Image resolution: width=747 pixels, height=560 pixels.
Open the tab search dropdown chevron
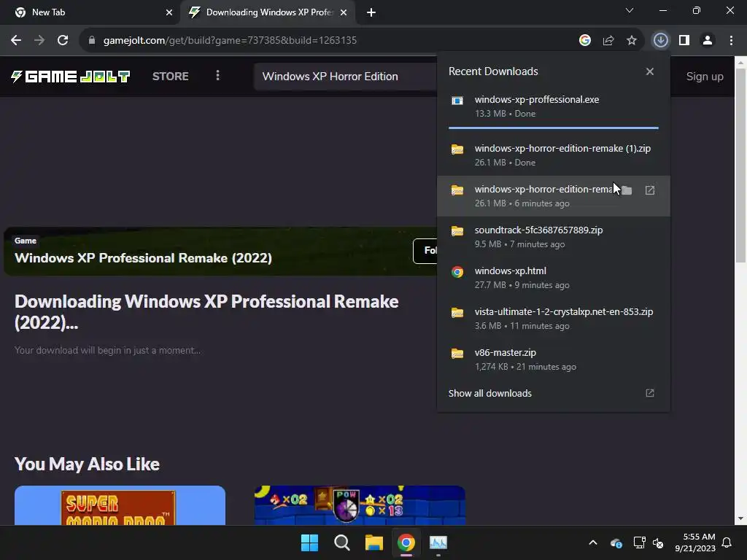(x=630, y=10)
